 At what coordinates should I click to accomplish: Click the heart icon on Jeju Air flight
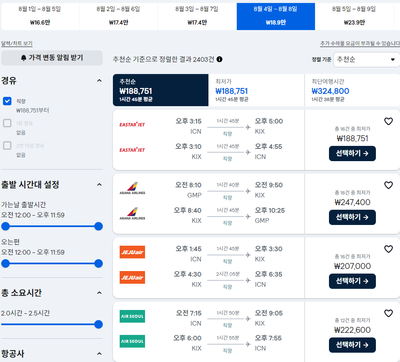pos(388,249)
